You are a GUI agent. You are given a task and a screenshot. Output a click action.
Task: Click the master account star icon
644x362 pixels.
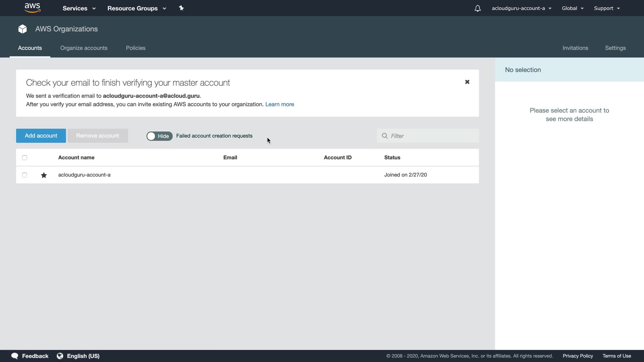[44, 175]
